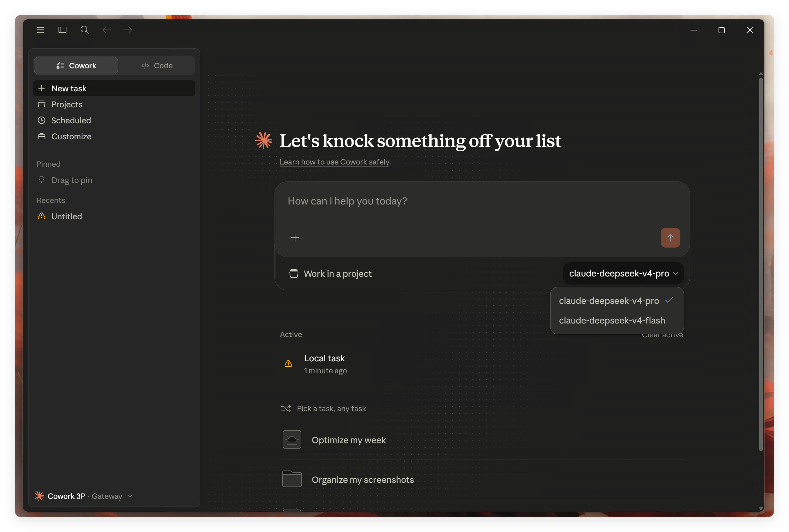789x532 pixels.
Task: Open search with magnifier icon
Action: 85,30
